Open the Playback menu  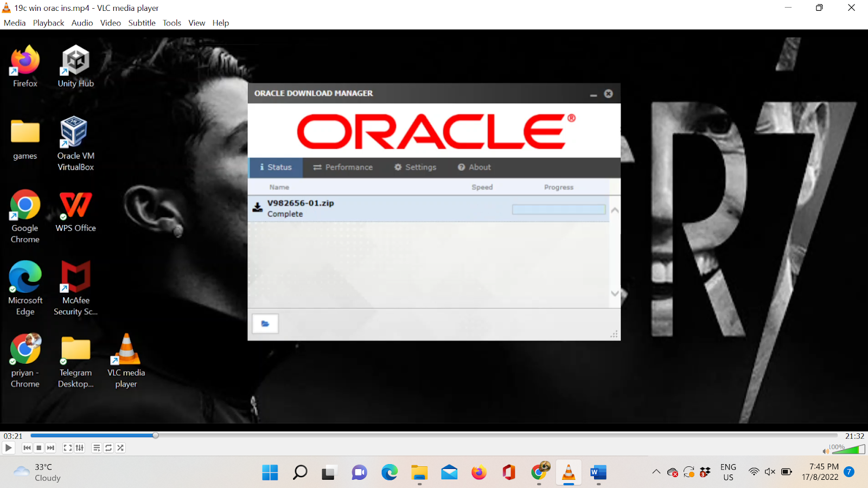click(48, 23)
